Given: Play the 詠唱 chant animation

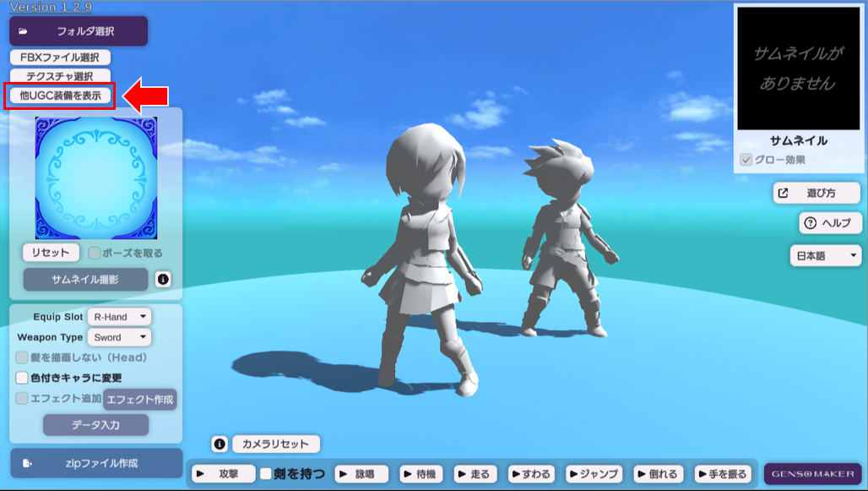Looking at the screenshot, I should click(361, 474).
